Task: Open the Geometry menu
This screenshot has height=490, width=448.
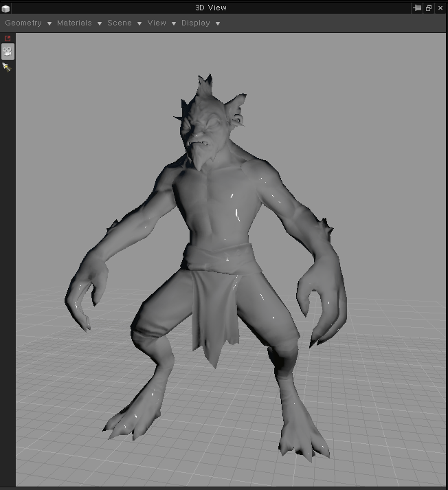Action: tap(23, 23)
